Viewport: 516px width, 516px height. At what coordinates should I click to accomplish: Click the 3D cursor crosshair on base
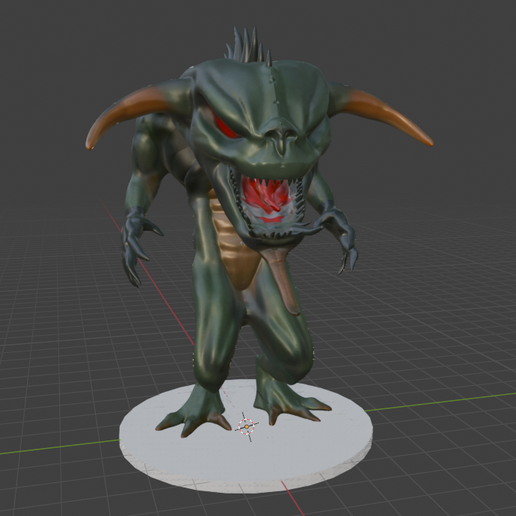coord(246,426)
